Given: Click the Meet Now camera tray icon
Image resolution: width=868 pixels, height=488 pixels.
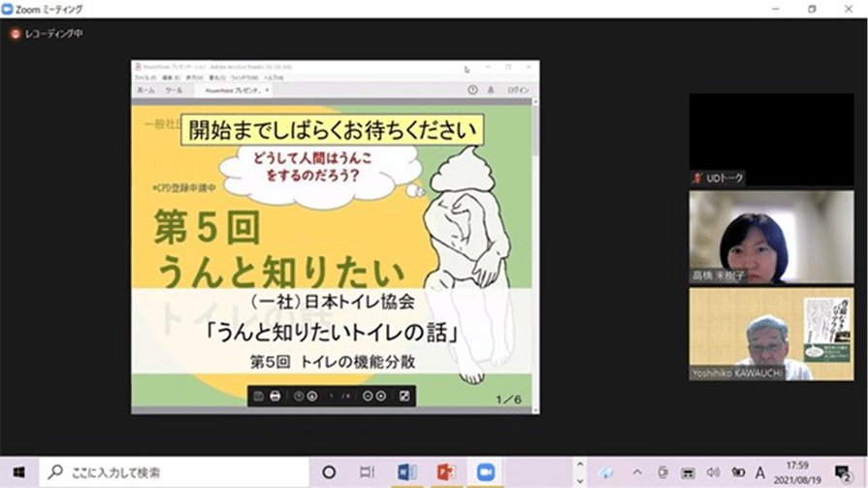Looking at the screenshot, I should tap(662, 472).
